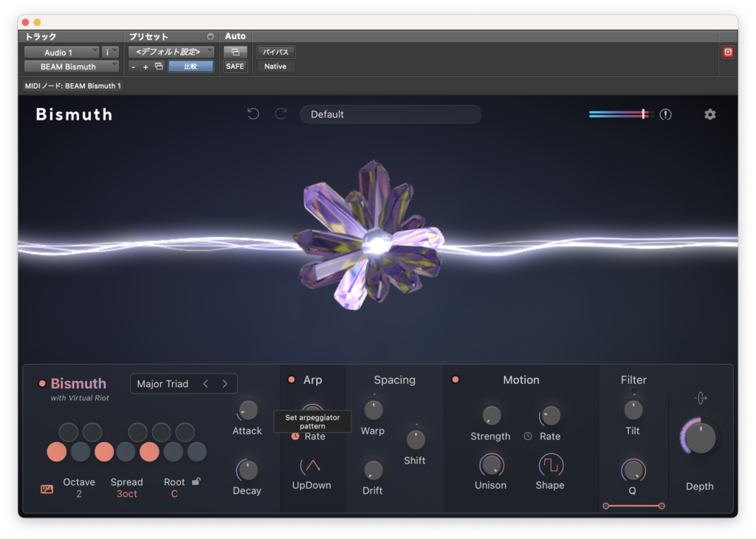Screen dimensions: 756x539
Task: Click the 比較 compare button
Action: point(191,66)
